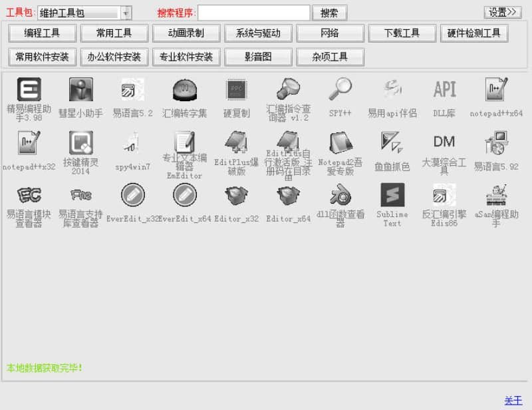The width and height of the screenshot is (532, 410).
Task: Launch 大漠综合工具 DM icon
Action: coord(444,141)
